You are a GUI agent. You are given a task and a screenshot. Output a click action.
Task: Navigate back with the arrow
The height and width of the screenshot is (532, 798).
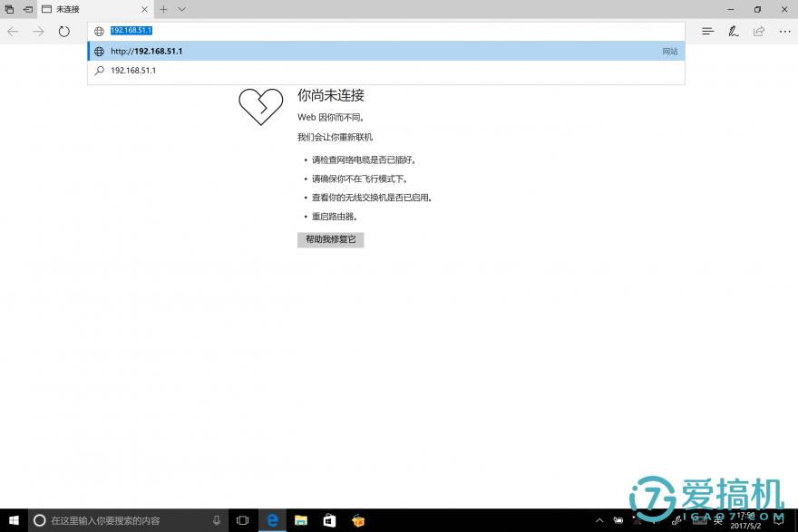tap(15, 31)
